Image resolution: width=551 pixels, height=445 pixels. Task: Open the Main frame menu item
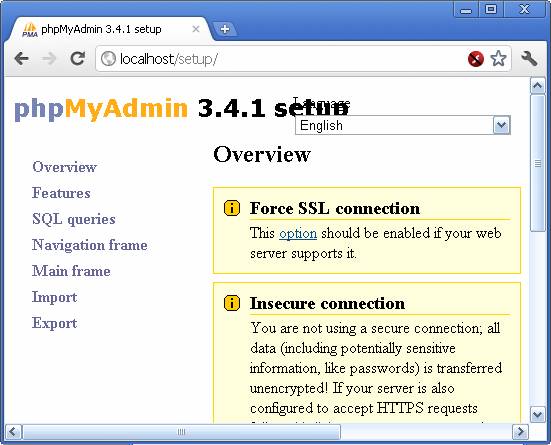71,271
